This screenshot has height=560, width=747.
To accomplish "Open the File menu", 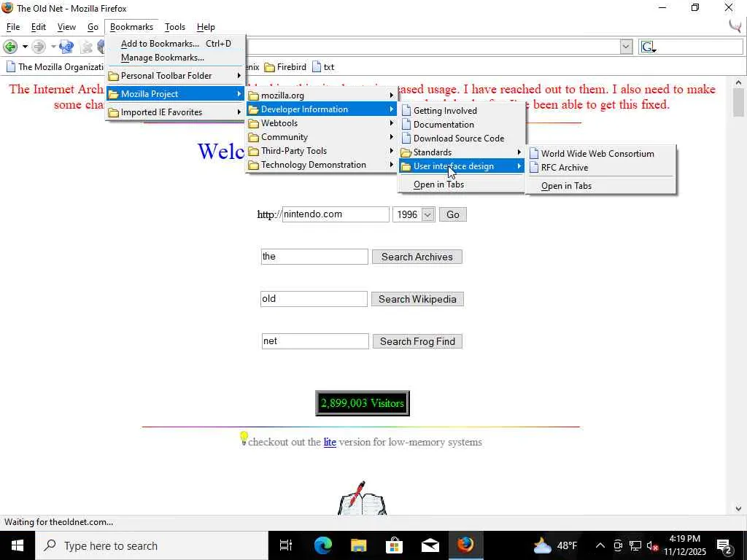I will click(x=13, y=27).
